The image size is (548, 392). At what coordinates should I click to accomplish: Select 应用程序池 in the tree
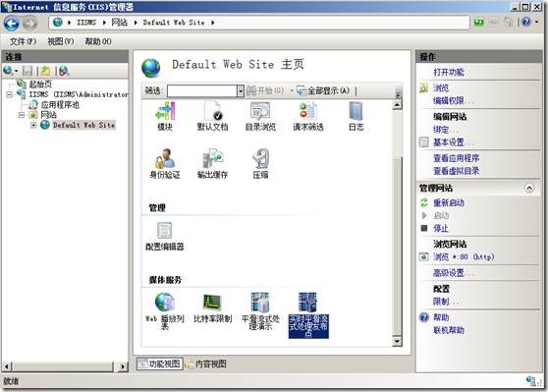(x=60, y=104)
